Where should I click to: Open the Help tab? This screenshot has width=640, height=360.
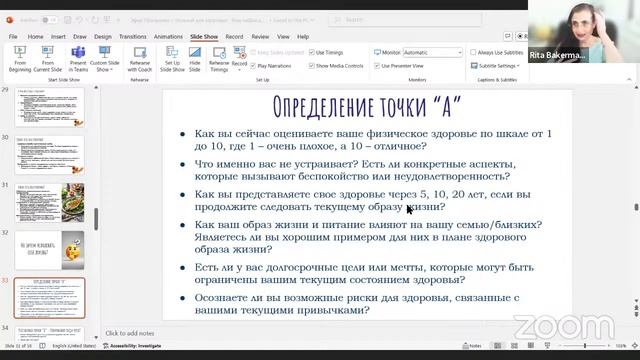click(303, 36)
